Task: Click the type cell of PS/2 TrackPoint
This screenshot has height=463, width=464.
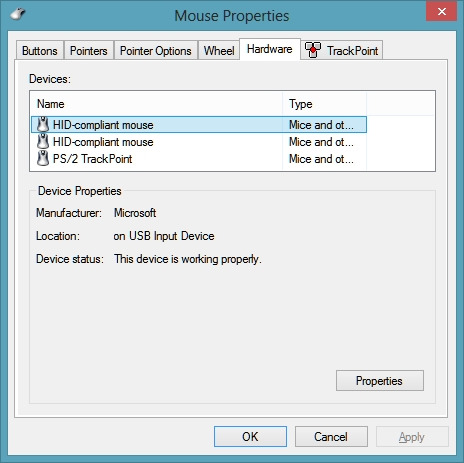Action: pos(321,159)
